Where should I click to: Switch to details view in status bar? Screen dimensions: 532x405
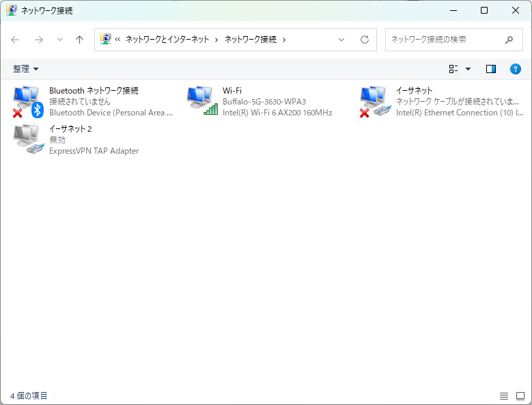coord(504,396)
